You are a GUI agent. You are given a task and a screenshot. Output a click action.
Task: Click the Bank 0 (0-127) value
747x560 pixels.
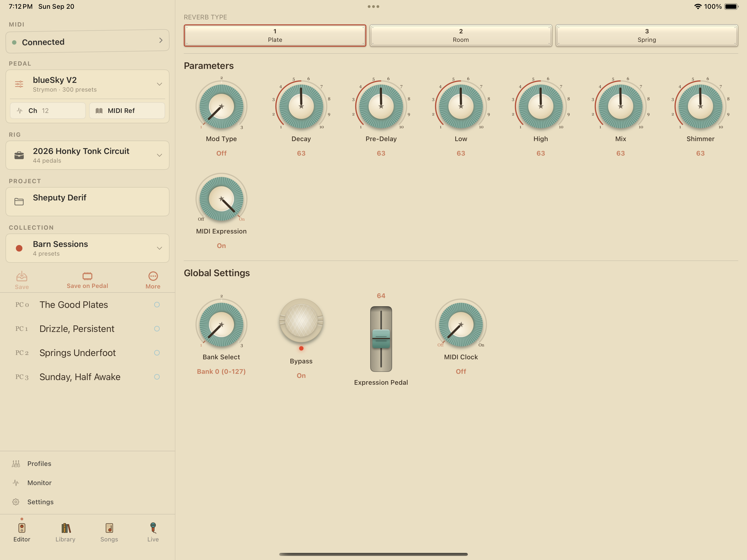[221, 372]
